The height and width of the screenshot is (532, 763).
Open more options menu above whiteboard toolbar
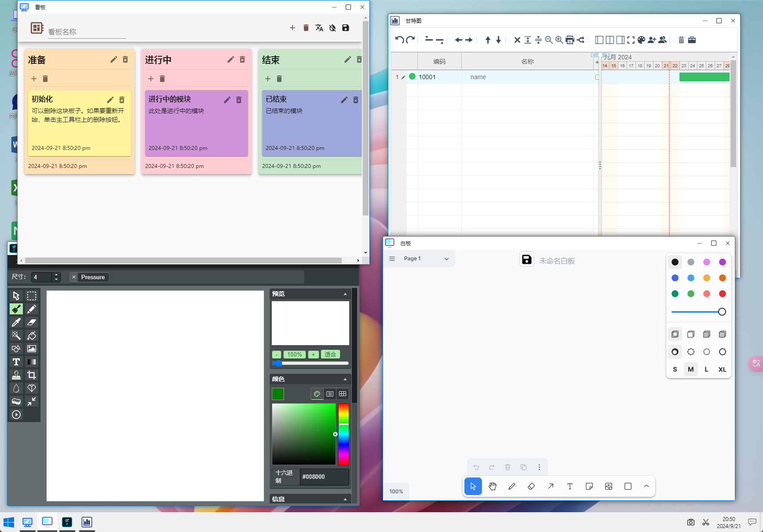point(539,467)
